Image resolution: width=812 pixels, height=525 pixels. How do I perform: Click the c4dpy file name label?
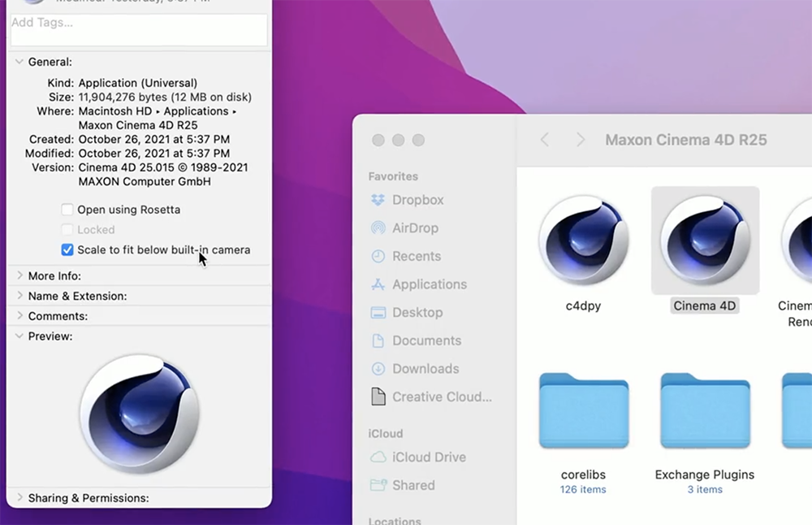tap(584, 306)
